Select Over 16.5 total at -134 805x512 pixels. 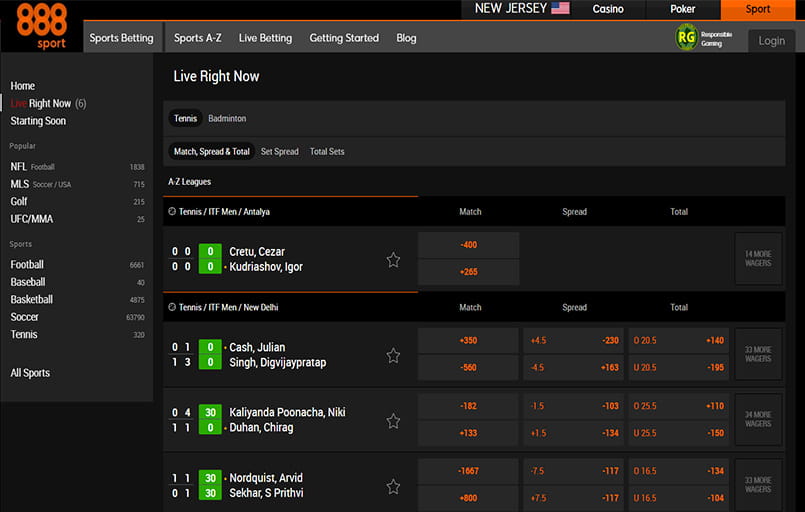679,471
